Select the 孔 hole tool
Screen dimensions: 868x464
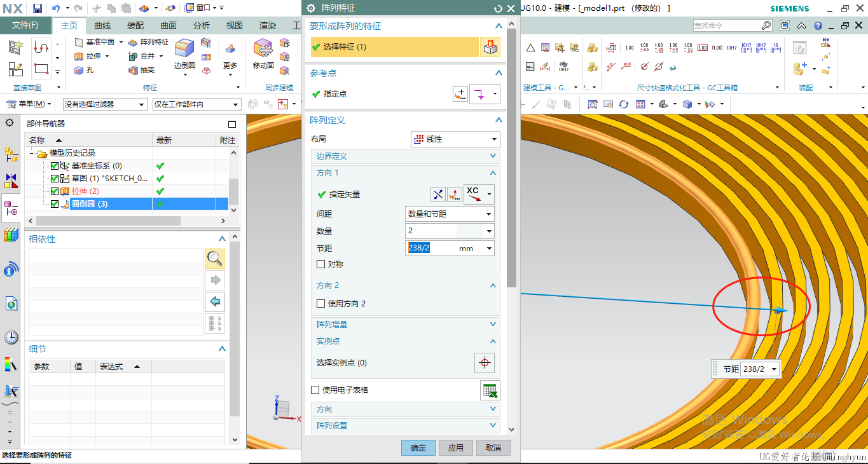(x=83, y=71)
